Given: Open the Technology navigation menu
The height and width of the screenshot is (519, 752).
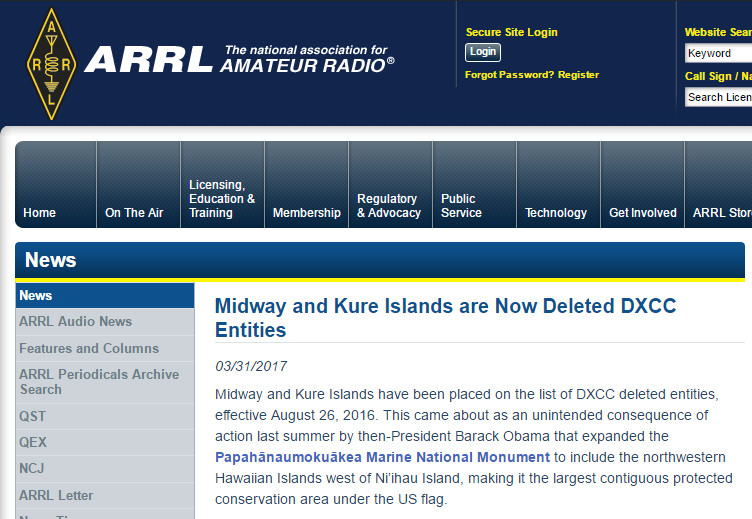Looking at the screenshot, I should click(x=556, y=213).
